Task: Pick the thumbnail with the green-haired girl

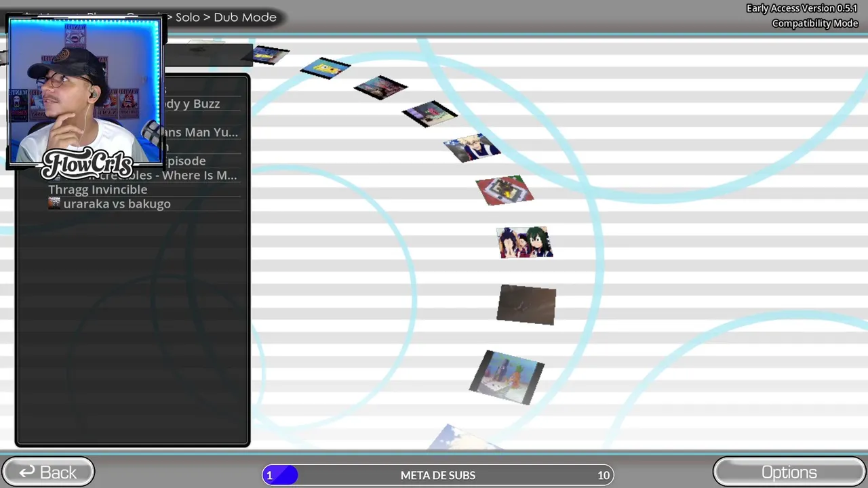Action: pyautogui.click(x=525, y=243)
